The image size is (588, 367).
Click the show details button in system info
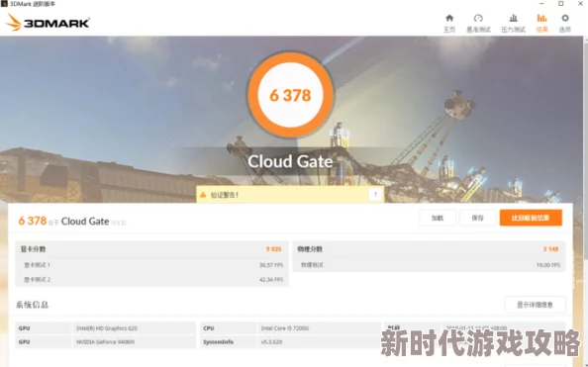coord(536,305)
